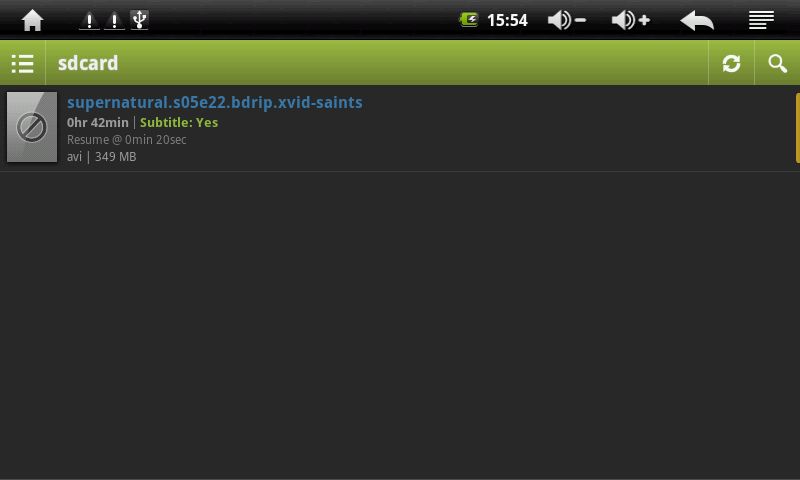Raise volume with the speaker plus icon
This screenshot has width=800, height=480.
(631, 20)
